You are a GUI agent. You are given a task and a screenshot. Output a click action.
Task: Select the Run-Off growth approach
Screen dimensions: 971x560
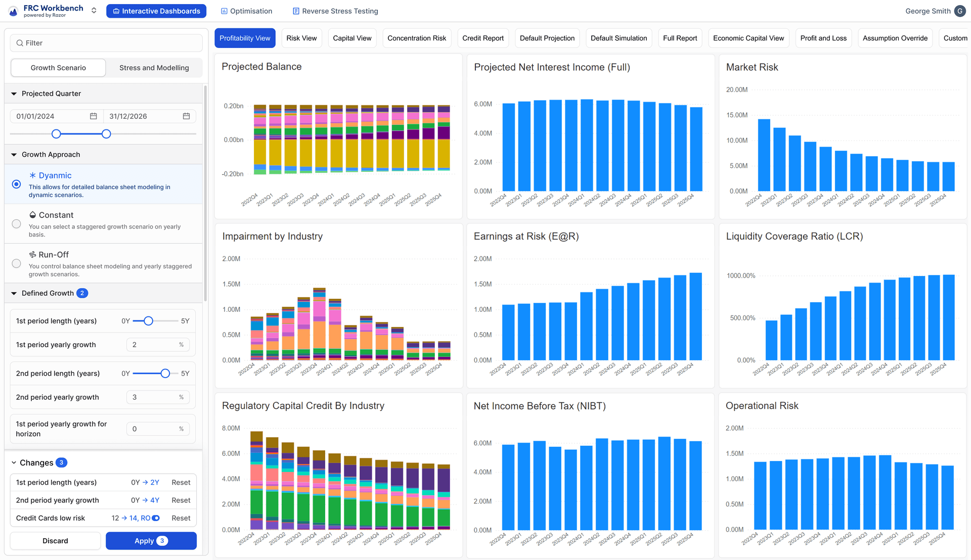coord(16,263)
